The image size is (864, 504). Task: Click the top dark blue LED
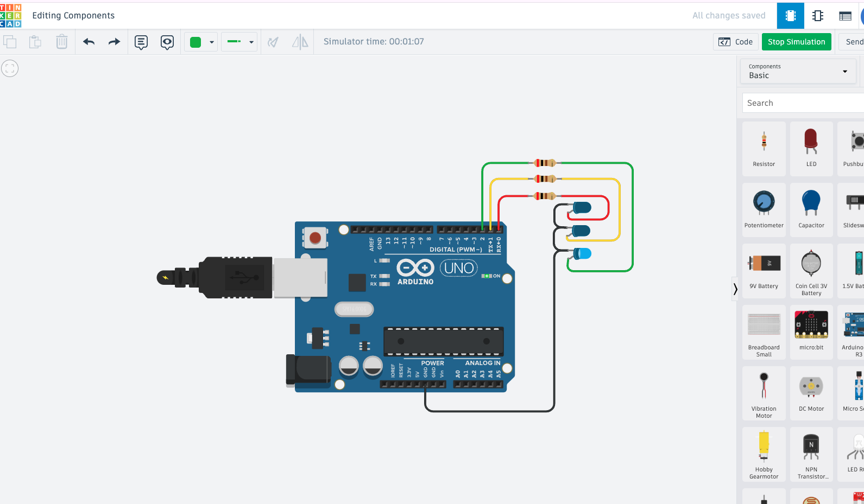[582, 207]
